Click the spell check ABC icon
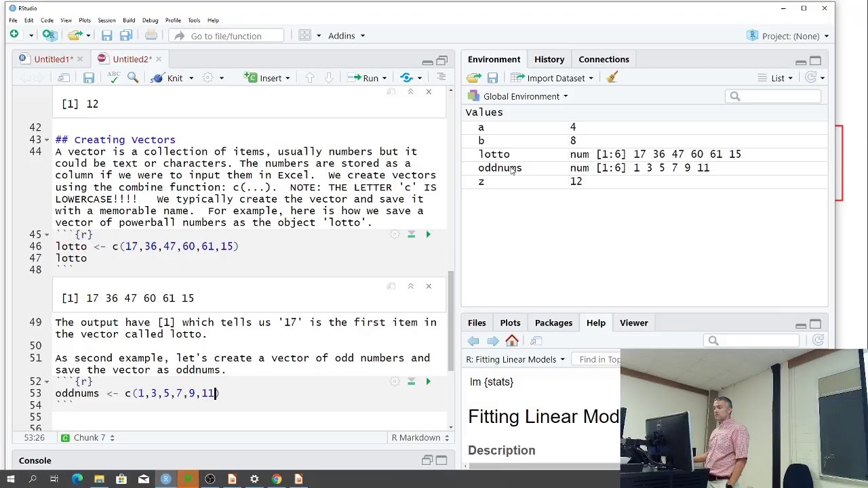Screen dimensions: 868x488 [x=113, y=78]
